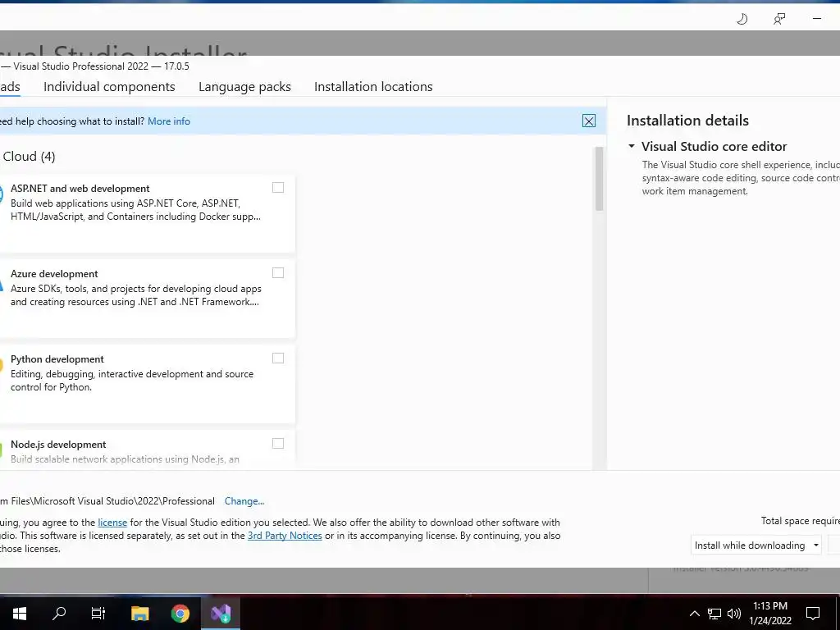Open Install while downloading dropdown
840x630 pixels.
756,546
